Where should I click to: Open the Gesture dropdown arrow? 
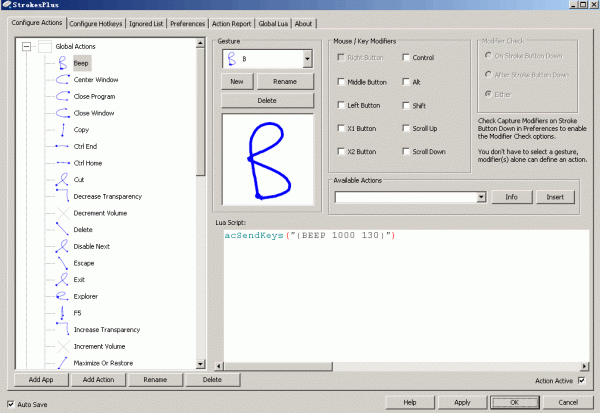coord(307,59)
